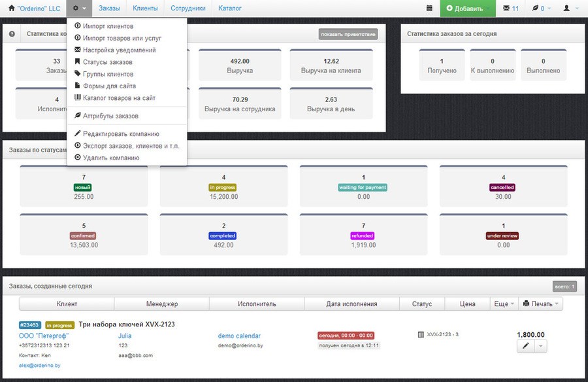Screen dimensions: 588x382
Task: Click the purple refunded status label
Action: coord(362,236)
